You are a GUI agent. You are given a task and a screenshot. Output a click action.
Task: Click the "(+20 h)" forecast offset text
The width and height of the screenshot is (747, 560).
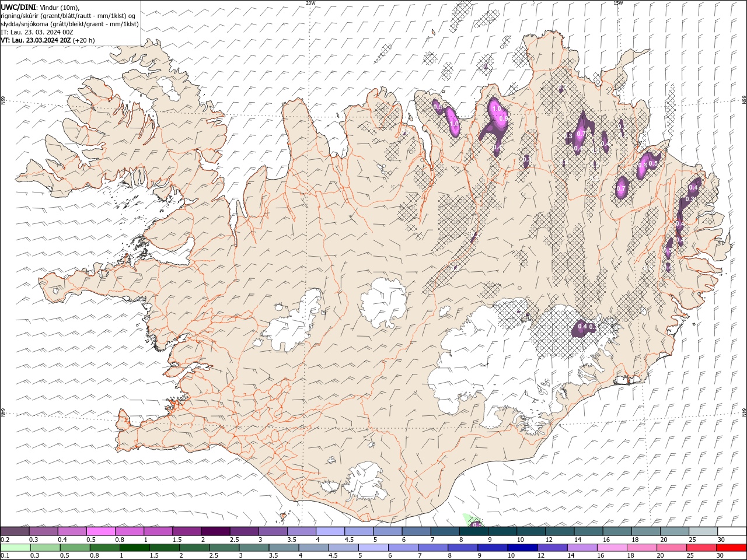coord(83,40)
